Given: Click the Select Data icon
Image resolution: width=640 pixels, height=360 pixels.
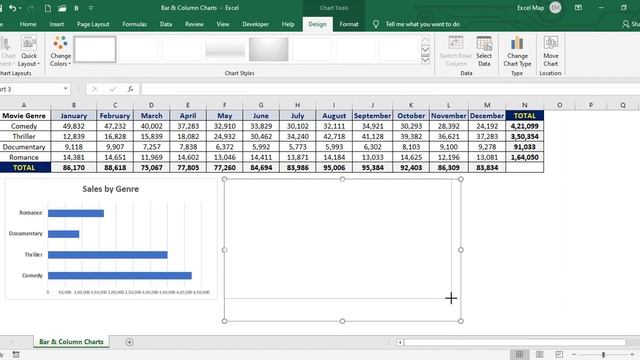Looking at the screenshot, I should pyautogui.click(x=484, y=51).
